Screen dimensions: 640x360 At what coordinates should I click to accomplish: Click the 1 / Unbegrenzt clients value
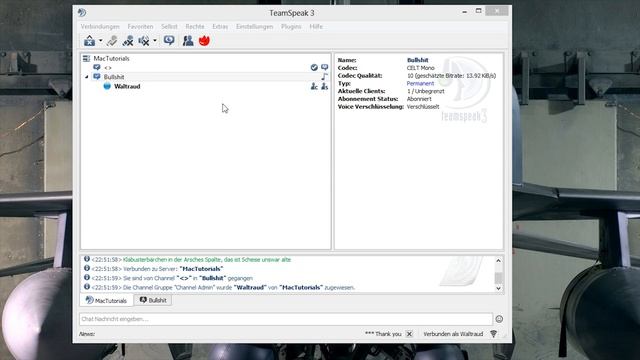[426, 91]
